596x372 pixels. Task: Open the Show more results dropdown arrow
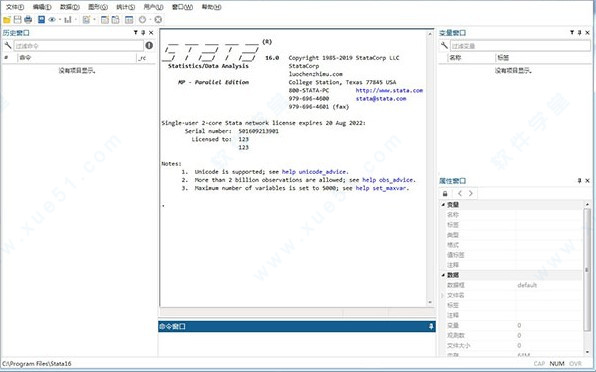pyautogui.click(x=151, y=20)
